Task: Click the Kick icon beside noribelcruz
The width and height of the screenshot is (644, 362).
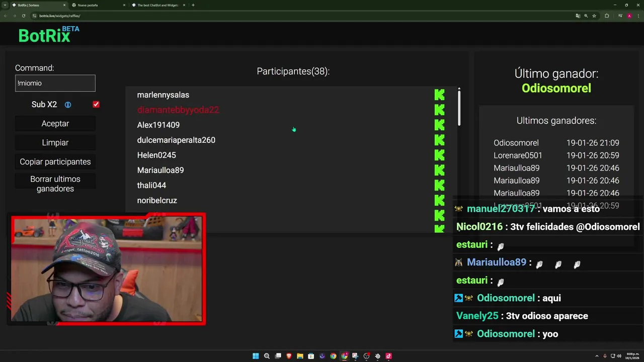Action: point(439,200)
